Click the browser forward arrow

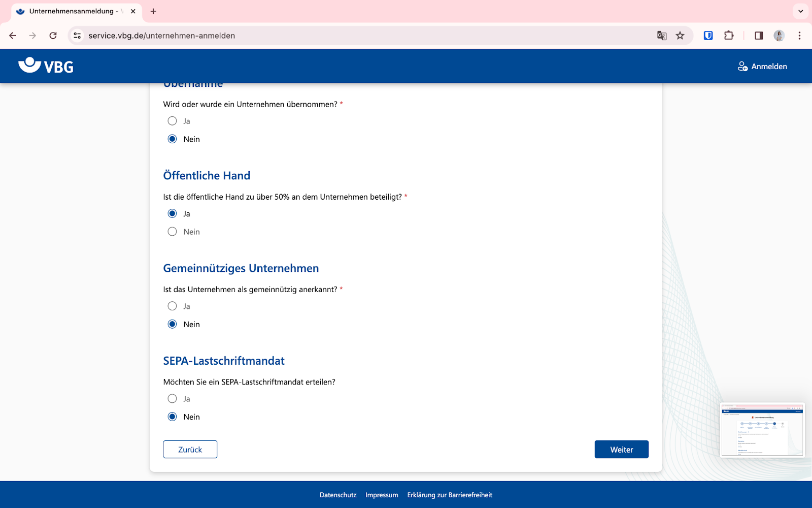point(32,36)
